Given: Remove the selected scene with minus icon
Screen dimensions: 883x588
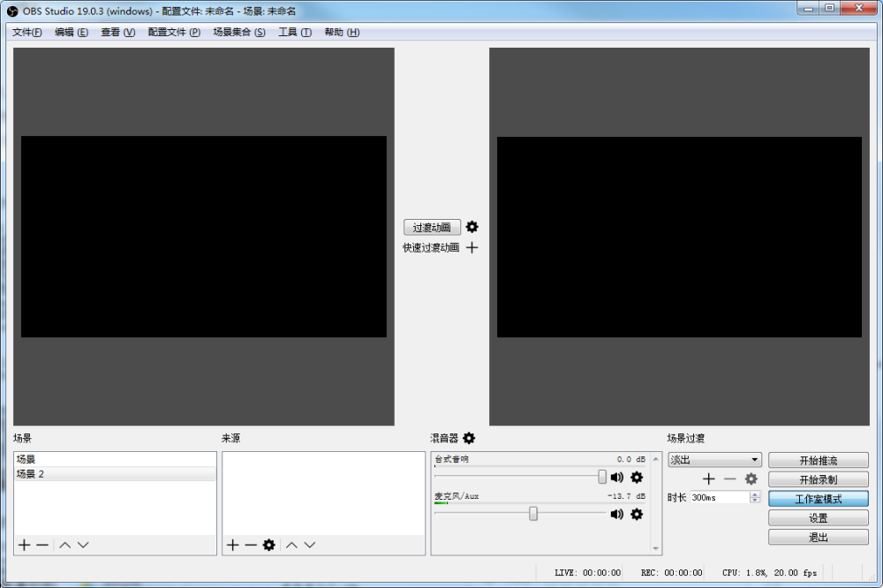Looking at the screenshot, I should [42, 545].
